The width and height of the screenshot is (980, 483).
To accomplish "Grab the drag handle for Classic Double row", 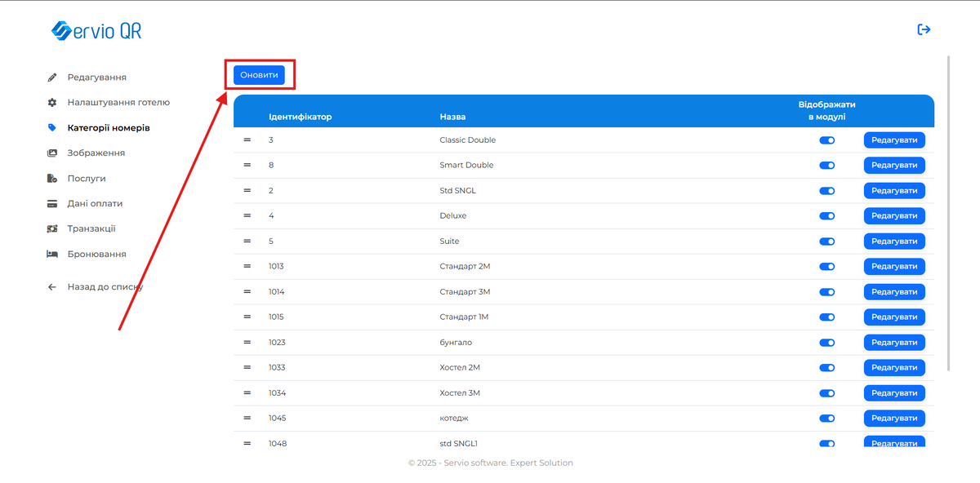I will pyautogui.click(x=247, y=140).
